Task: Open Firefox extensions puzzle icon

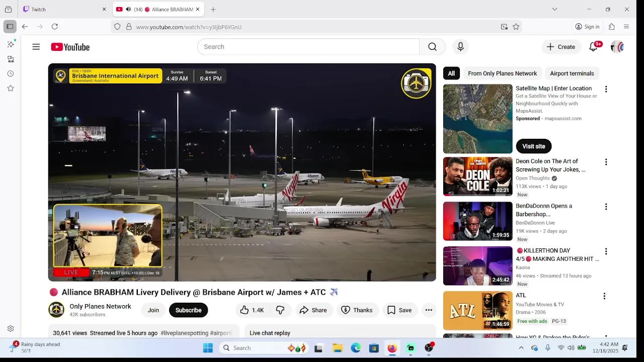Action: point(612,27)
